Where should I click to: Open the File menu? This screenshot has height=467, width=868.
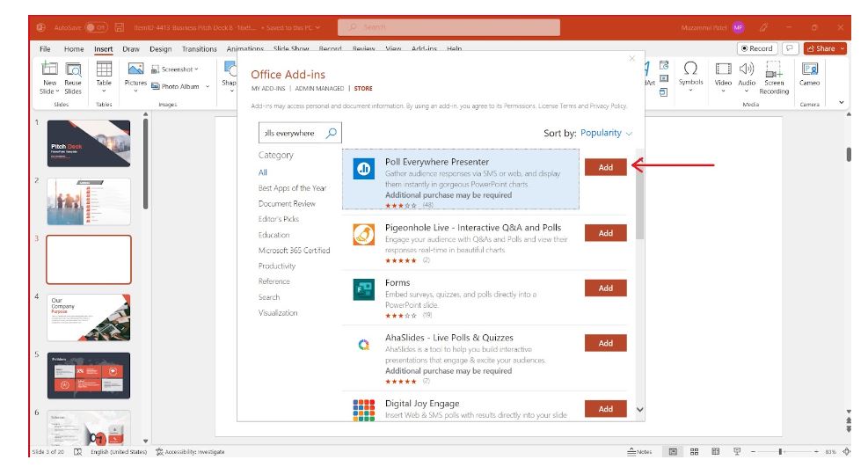46,48
